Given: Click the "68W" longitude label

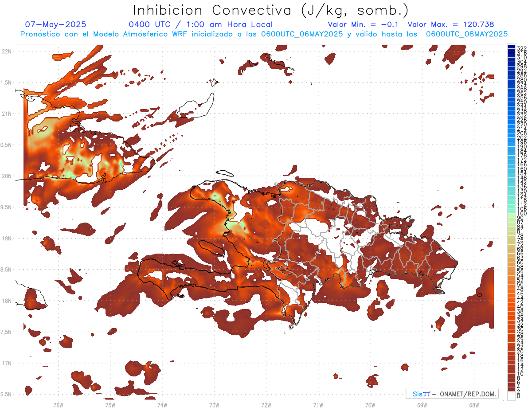Looking at the screenshot, I should point(474,405).
